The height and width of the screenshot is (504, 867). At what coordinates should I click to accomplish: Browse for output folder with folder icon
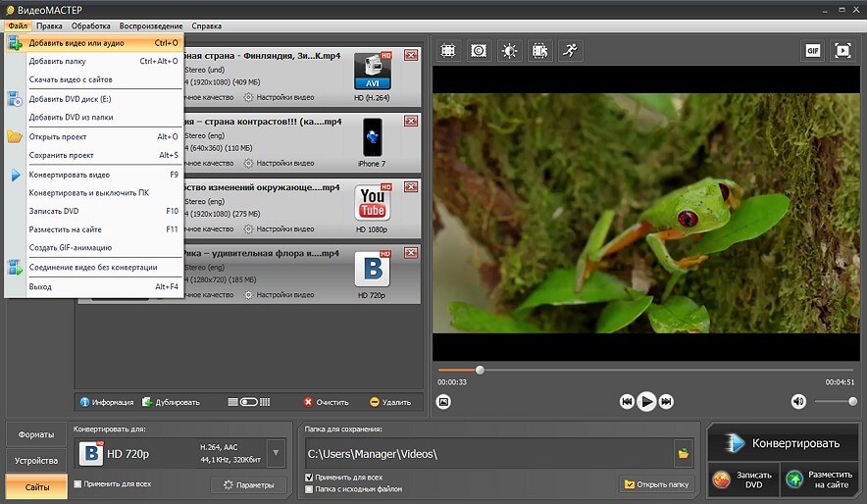(683, 453)
